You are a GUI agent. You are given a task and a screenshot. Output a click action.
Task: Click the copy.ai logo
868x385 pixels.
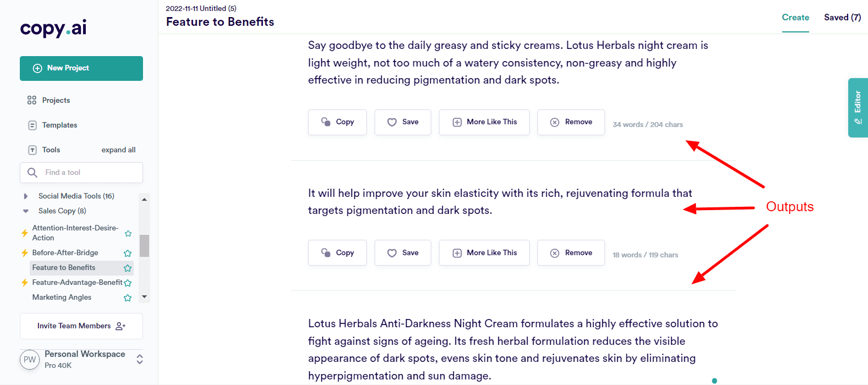click(53, 28)
